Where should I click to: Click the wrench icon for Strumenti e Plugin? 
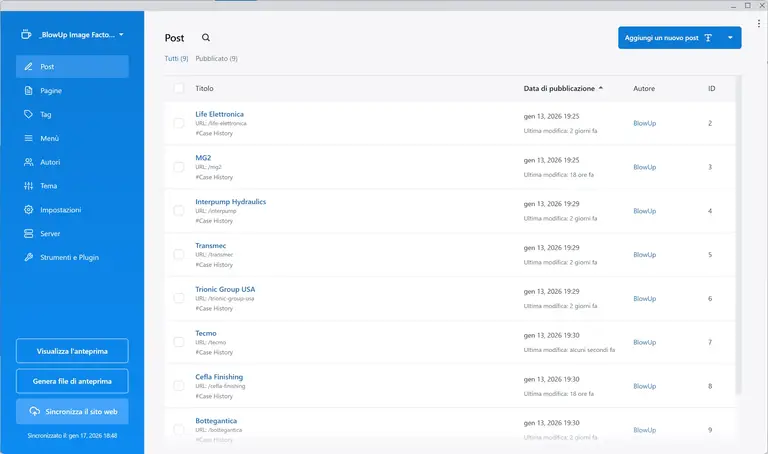(28, 257)
